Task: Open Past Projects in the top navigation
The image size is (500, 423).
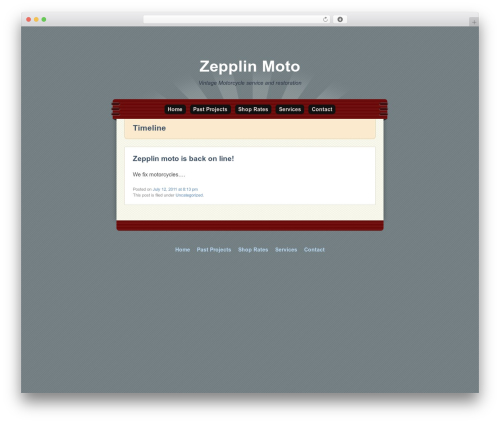Action: (210, 109)
